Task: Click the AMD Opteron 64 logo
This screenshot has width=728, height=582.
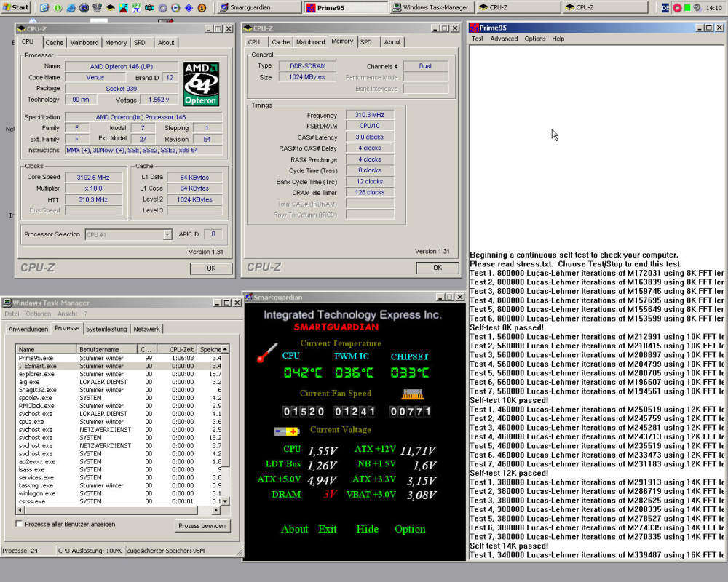Action: pos(200,84)
